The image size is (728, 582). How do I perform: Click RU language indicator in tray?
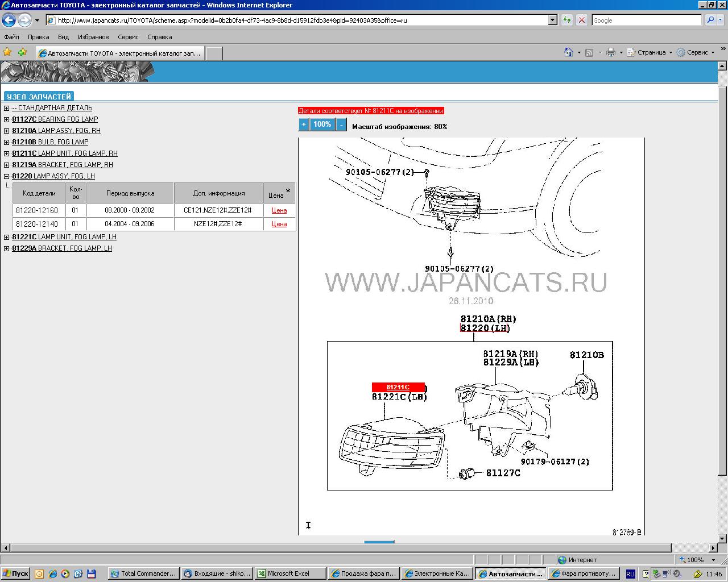tap(630, 574)
